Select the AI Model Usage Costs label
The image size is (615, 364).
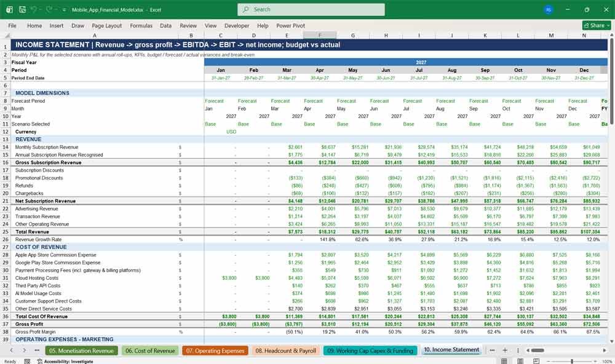38,293
